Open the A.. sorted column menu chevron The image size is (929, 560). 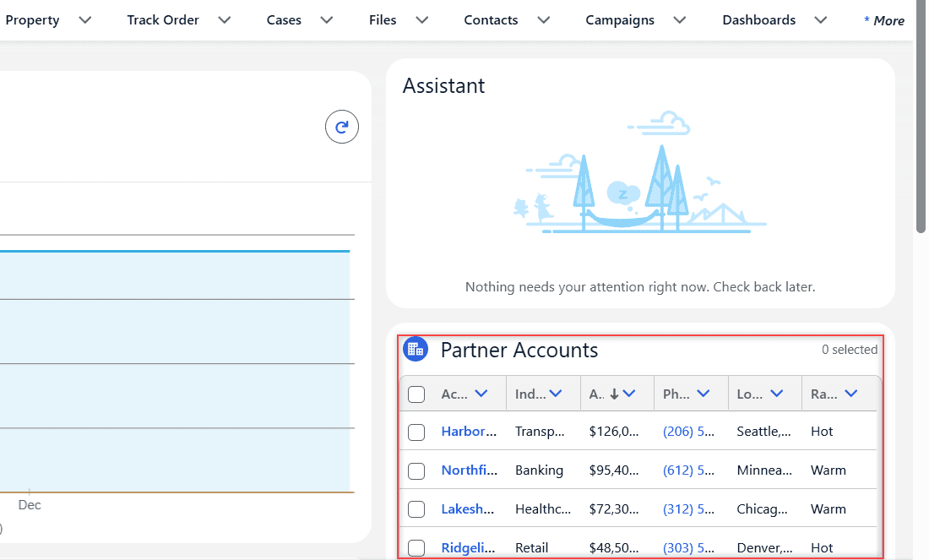[629, 394]
